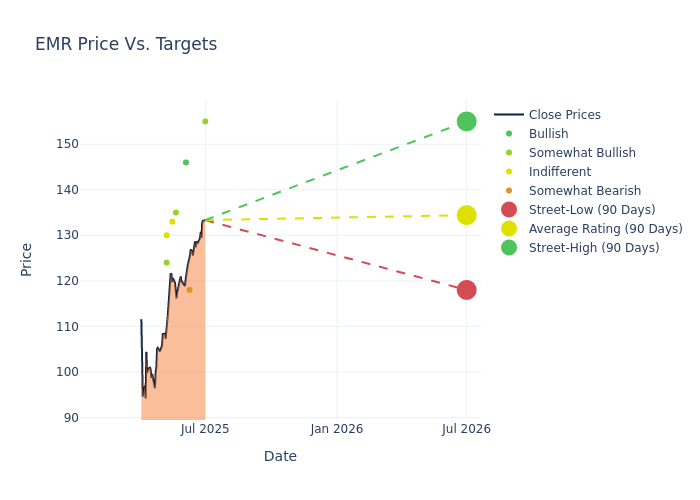The height and width of the screenshot is (500, 700).
Task: Toggle Street-Low (90 Days) legend label
Action: (x=591, y=210)
